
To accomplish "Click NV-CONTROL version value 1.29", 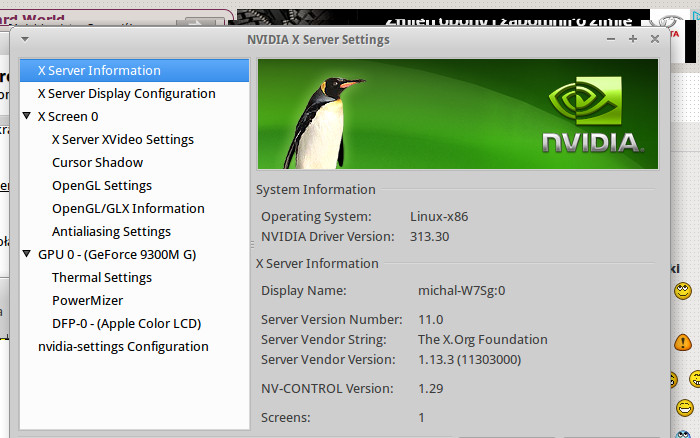I will [430, 389].
